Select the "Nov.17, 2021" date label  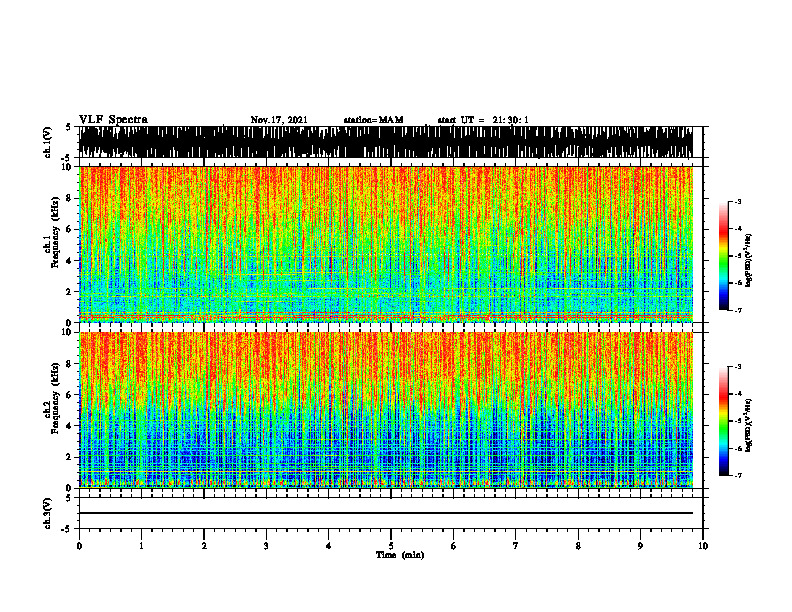279,120
